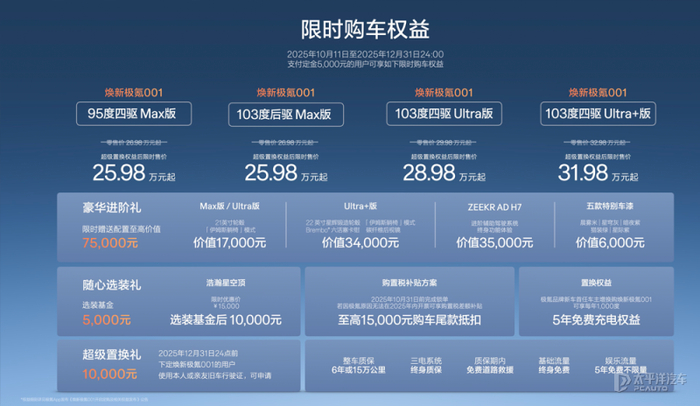Screen dimensions: 700x406
Task: Click the 31.98 万元起 price
Action: [x=598, y=173]
